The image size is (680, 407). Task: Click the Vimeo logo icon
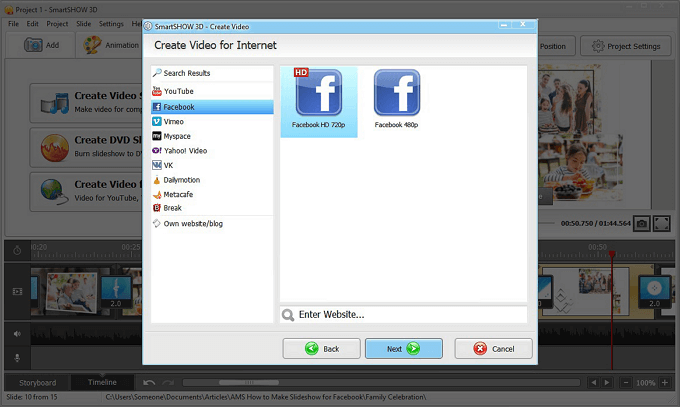(x=157, y=121)
